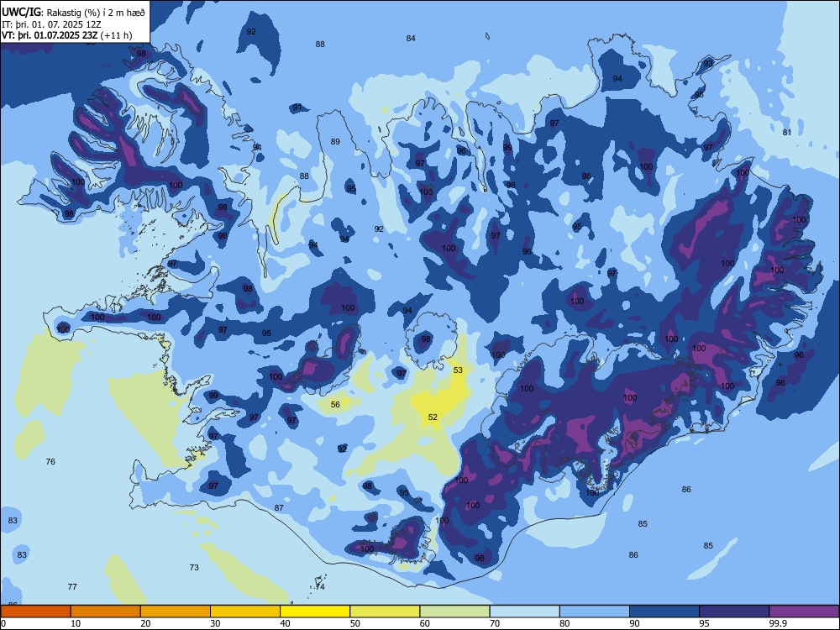The width and height of the screenshot is (840, 630).
Task: Select the '81' value off east coast
Action: (787, 133)
